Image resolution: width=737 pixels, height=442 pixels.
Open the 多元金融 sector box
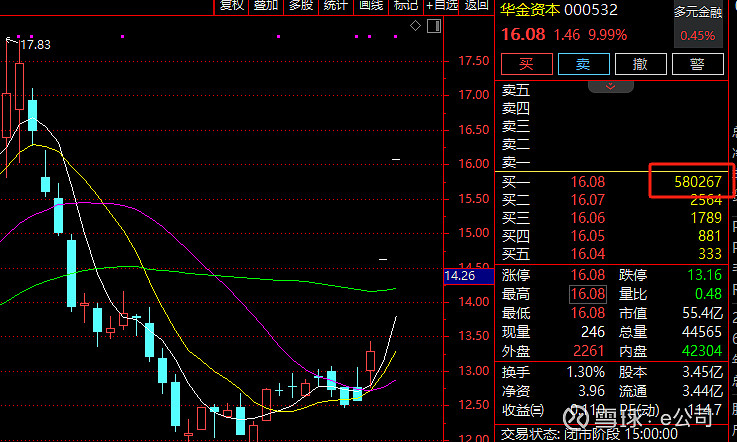tap(697, 25)
